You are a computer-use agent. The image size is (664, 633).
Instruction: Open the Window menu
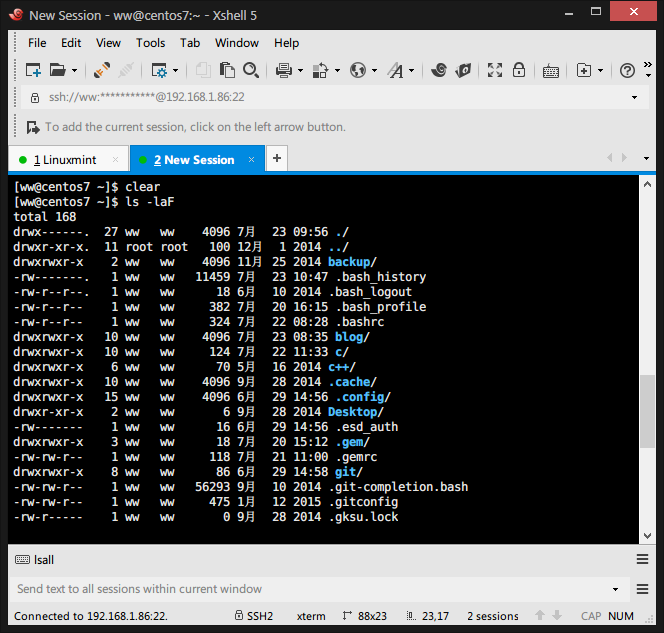237,43
